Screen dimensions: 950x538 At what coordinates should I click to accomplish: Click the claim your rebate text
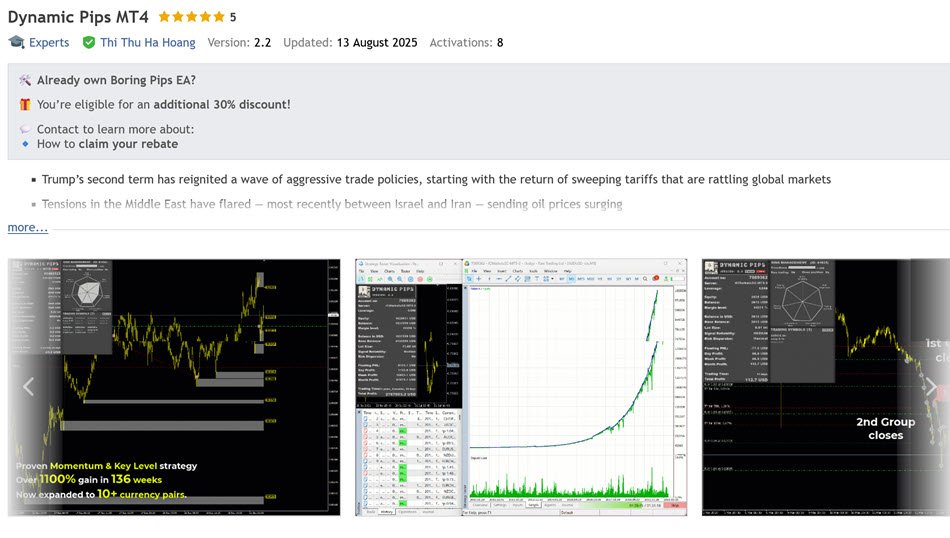pyautogui.click(x=128, y=144)
